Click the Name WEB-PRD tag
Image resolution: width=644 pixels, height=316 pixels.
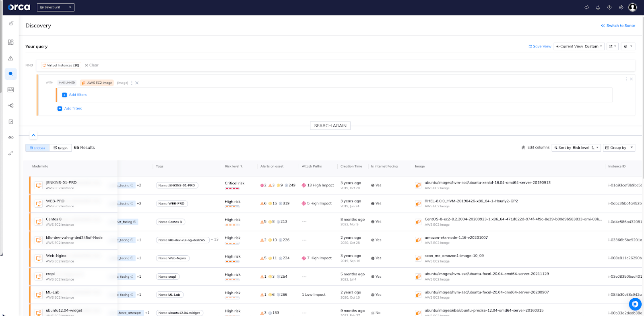pos(172,203)
